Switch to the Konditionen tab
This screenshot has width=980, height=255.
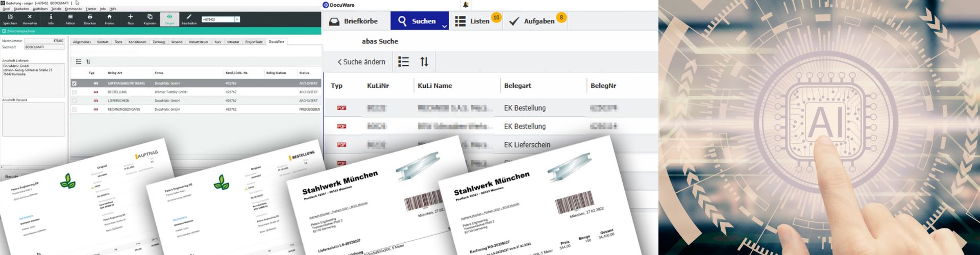pyautogui.click(x=137, y=42)
